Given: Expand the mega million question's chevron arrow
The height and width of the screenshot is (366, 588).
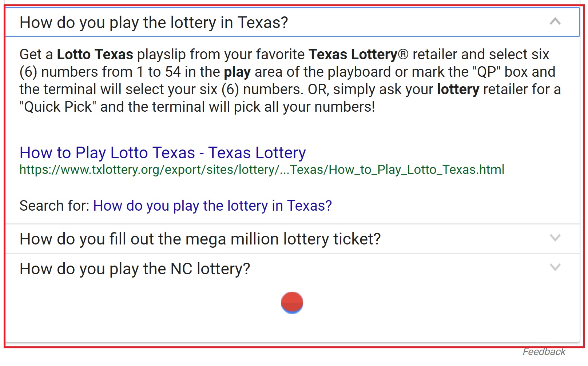Looking at the screenshot, I should (x=555, y=238).
